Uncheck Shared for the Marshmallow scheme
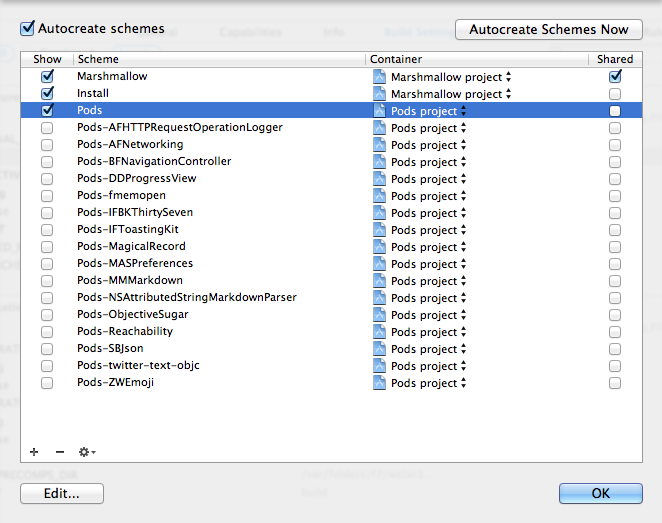 [615, 76]
